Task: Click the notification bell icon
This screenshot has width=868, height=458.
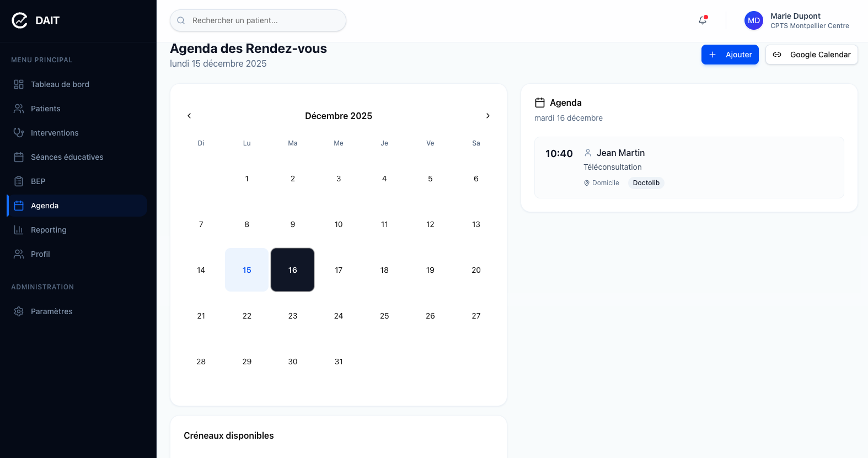Action: (x=703, y=20)
